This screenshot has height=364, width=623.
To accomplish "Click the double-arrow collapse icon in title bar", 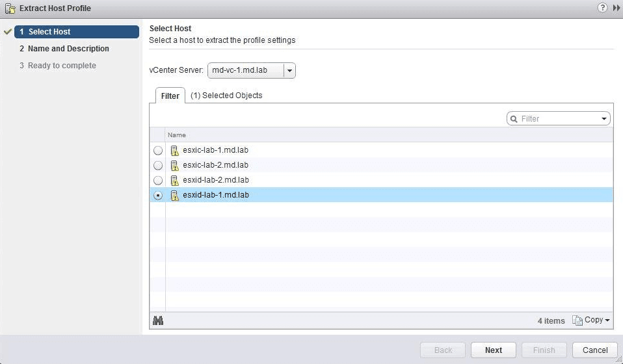I will point(616,8).
